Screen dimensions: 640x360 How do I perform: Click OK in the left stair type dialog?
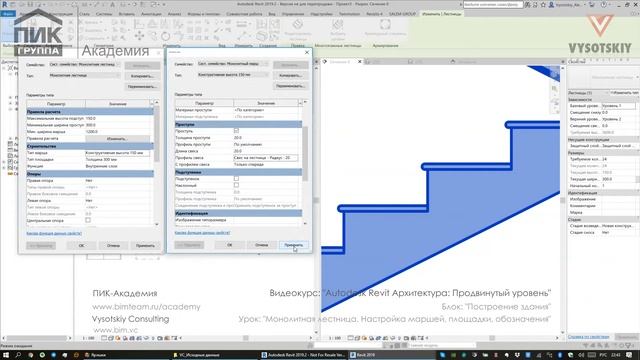(x=81, y=246)
